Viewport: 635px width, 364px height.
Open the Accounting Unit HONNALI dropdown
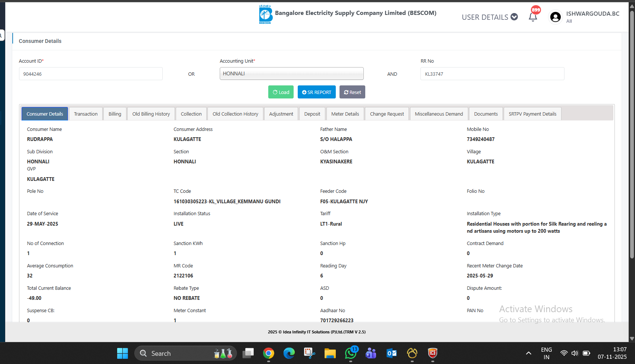[291, 73]
